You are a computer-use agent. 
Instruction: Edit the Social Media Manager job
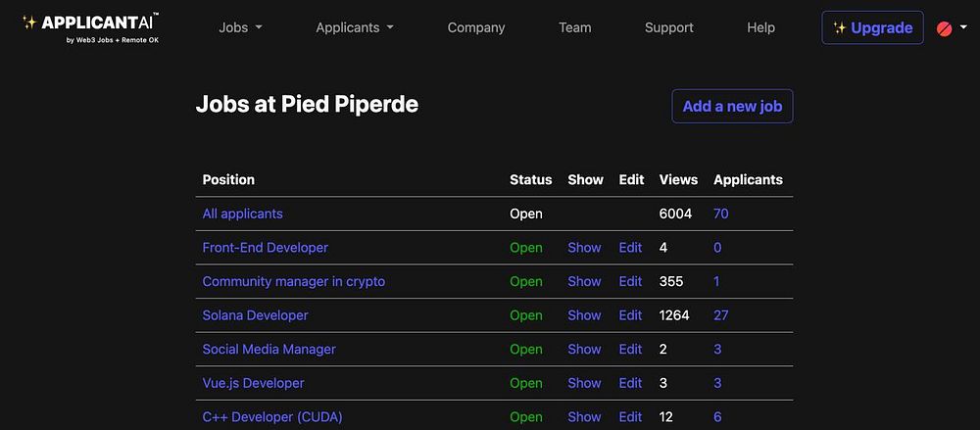(630, 349)
